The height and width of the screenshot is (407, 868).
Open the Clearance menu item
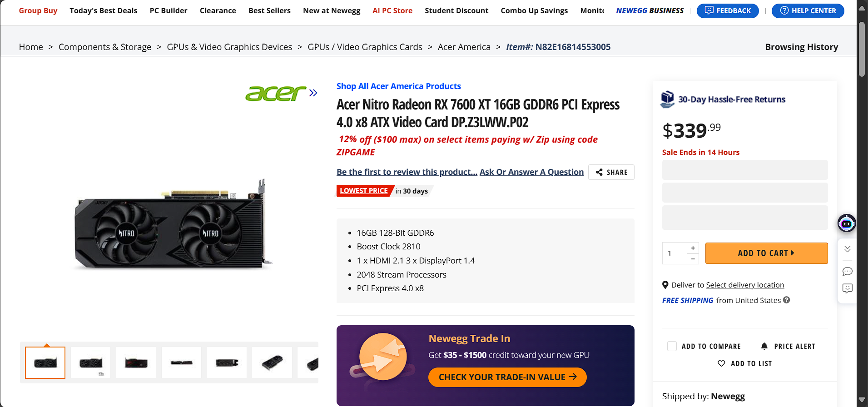218,10
